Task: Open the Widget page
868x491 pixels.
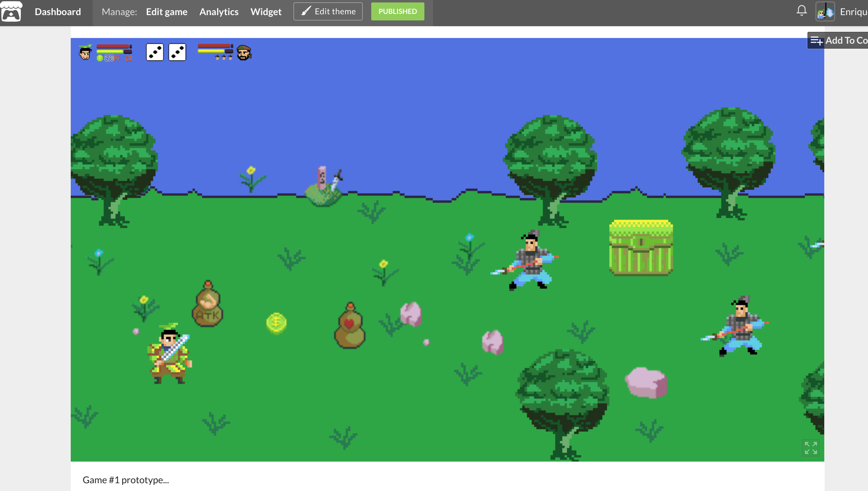Action: click(x=266, y=12)
